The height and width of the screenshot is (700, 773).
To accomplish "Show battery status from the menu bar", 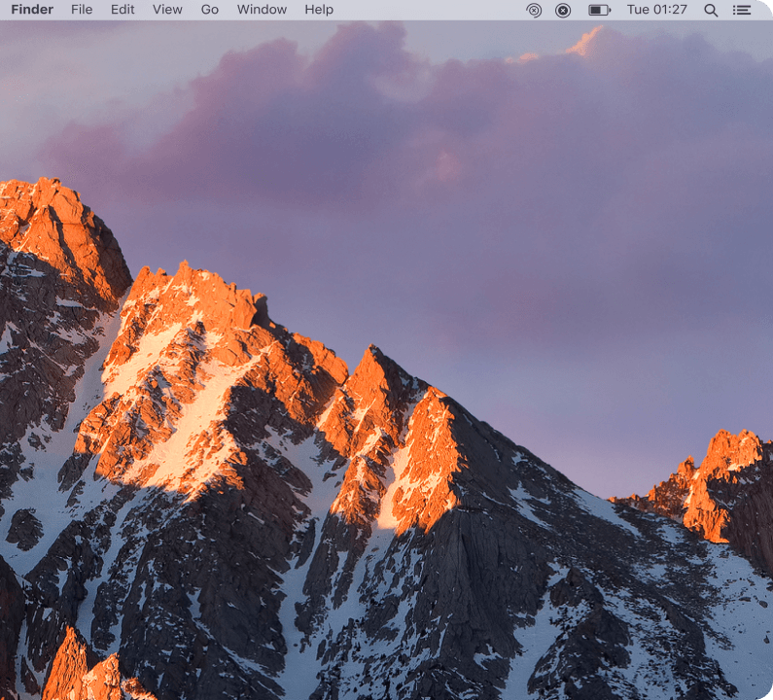I will (599, 10).
